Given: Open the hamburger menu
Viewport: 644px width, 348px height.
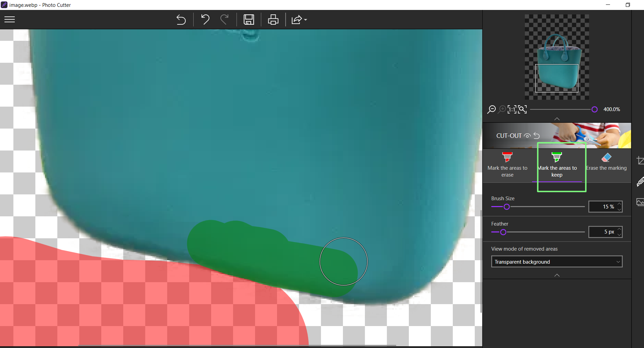Looking at the screenshot, I should [10, 20].
